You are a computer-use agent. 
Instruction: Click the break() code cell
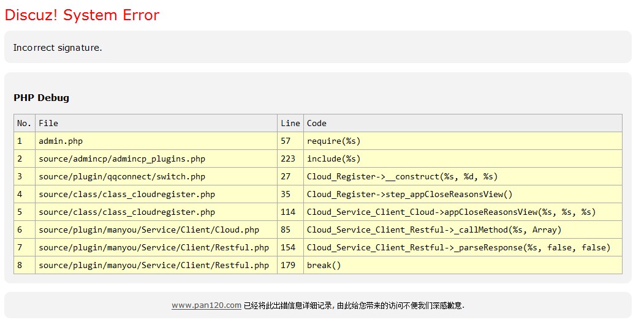pyautogui.click(x=324, y=265)
